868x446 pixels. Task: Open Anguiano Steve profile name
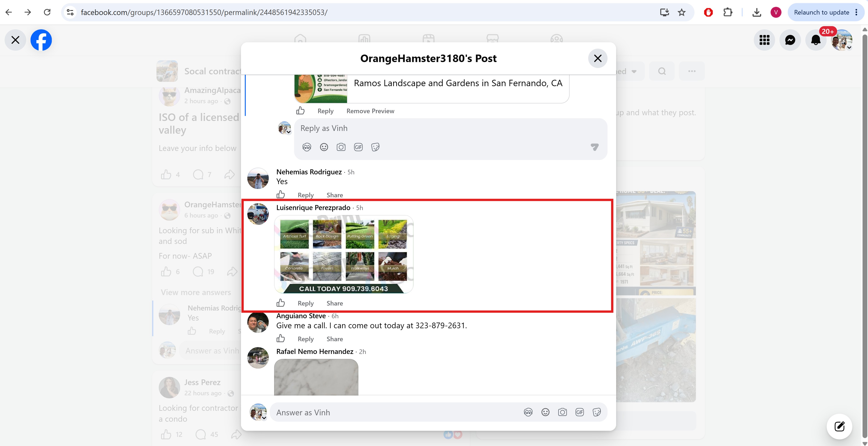click(x=301, y=316)
